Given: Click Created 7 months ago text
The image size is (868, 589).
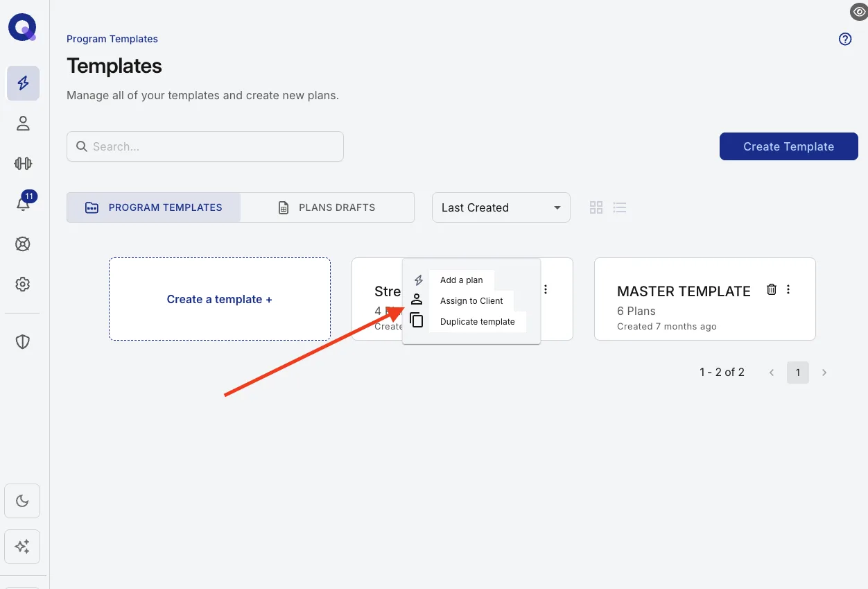Looking at the screenshot, I should tap(667, 326).
